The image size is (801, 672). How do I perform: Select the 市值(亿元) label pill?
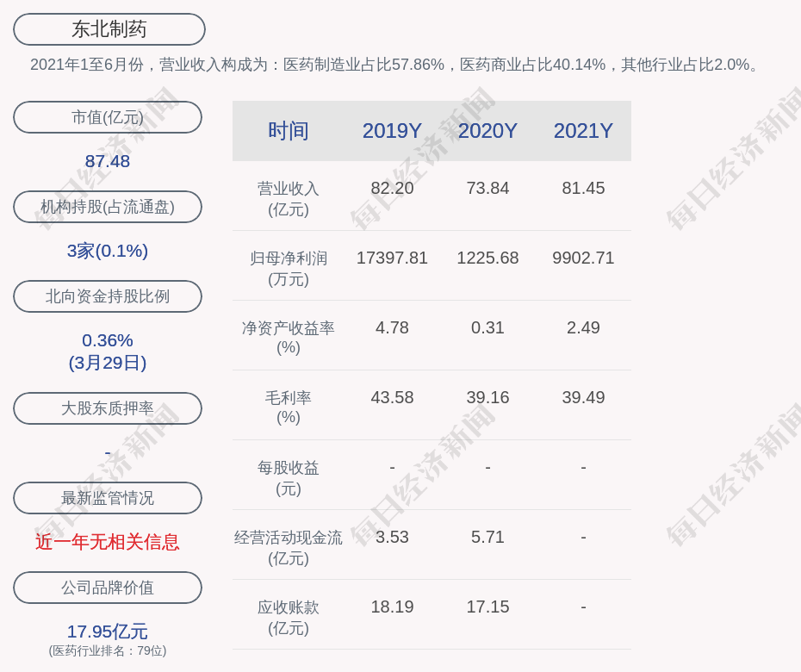(x=108, y=117)
